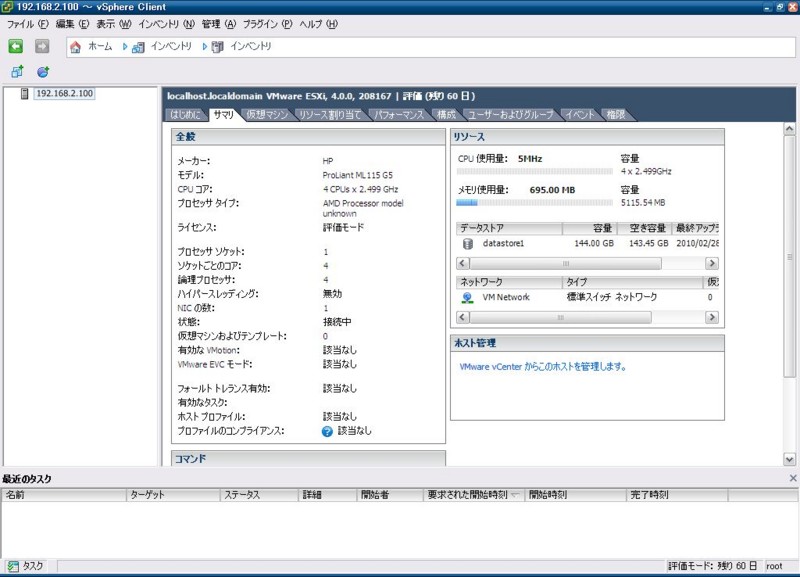Screen dimensions: 800x577
Task: Switch to the イベント tab
Action: point(580,115)
